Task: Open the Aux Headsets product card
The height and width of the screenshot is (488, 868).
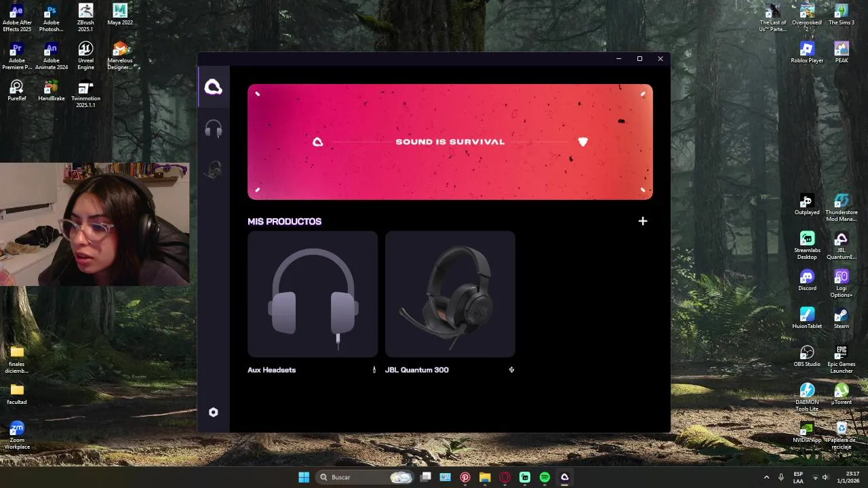Action: click(x=313, y=294)
